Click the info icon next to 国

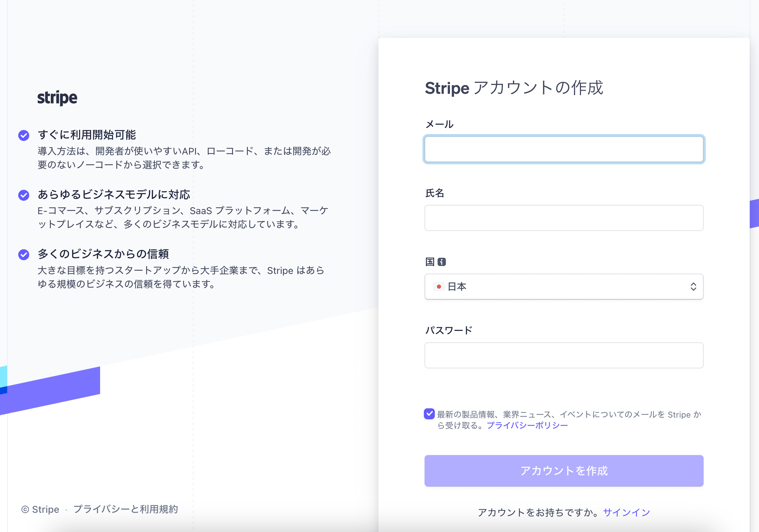(x=442, y=262)
